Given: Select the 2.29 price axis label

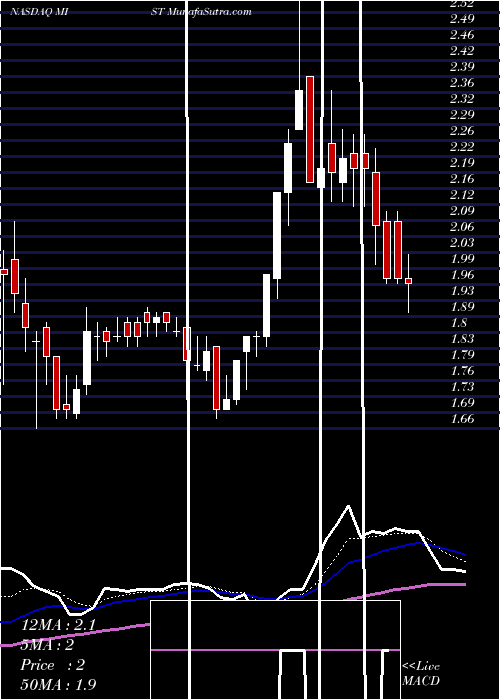Looking at the screenshot, I should click(x=462, y=115).
